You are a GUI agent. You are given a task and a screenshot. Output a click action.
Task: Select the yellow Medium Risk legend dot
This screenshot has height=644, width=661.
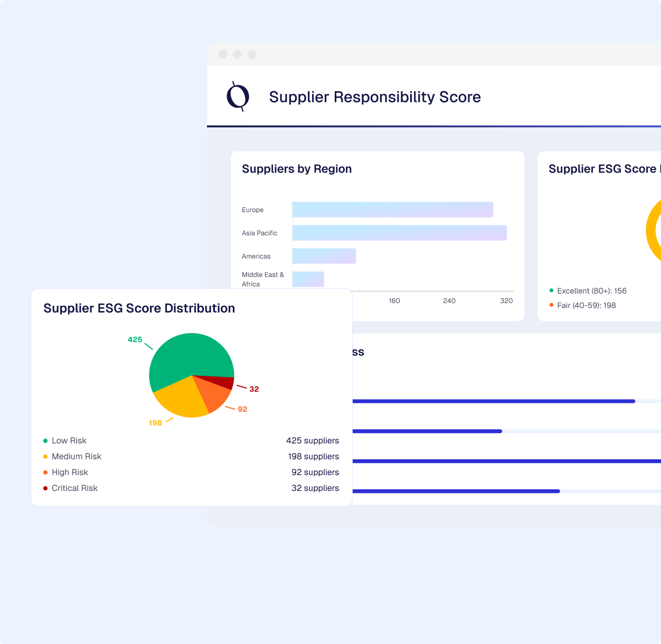click(x=44, y=456)
